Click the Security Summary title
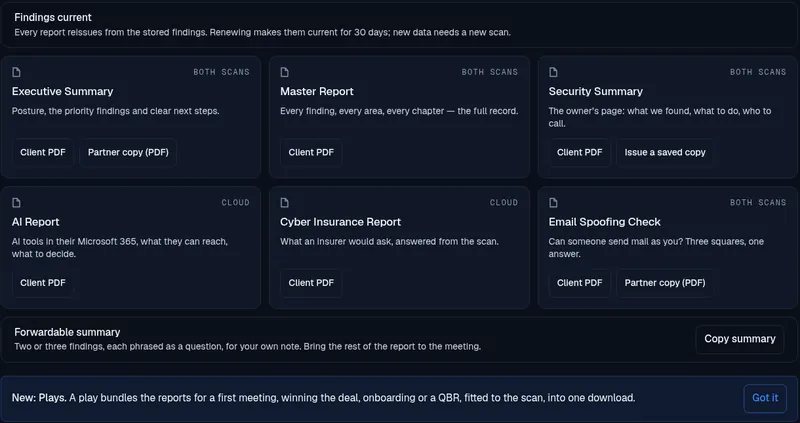The width and height of the screenshot is (800, 423). 595,91
